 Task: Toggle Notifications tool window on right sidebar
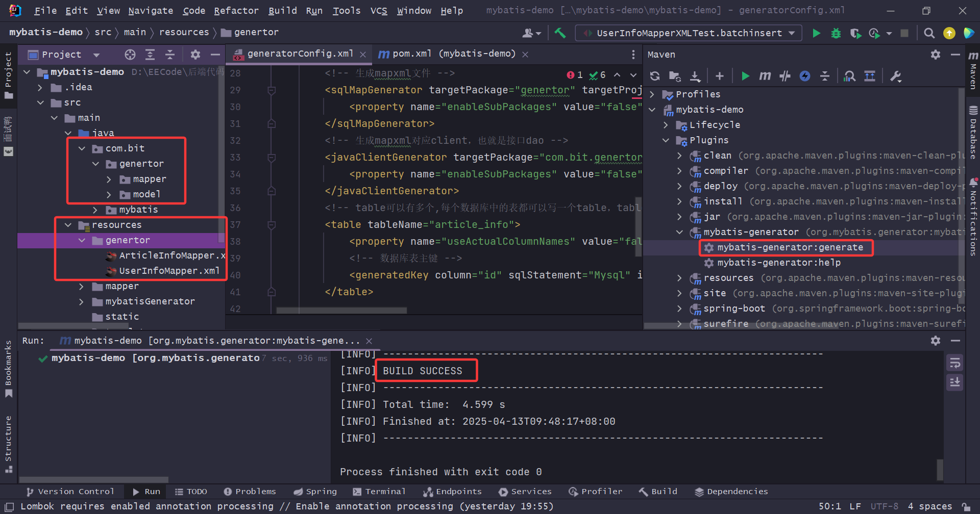click(x=973, y=217)
